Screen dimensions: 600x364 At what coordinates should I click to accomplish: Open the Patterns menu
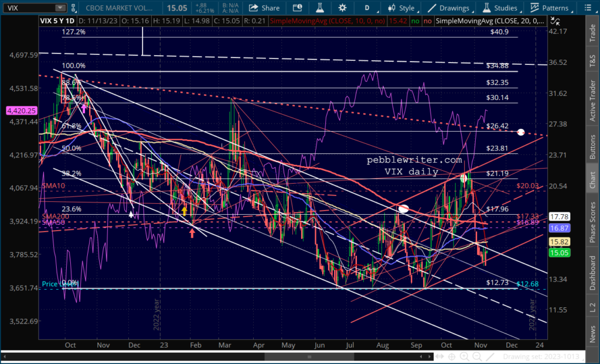click(550, 8)
